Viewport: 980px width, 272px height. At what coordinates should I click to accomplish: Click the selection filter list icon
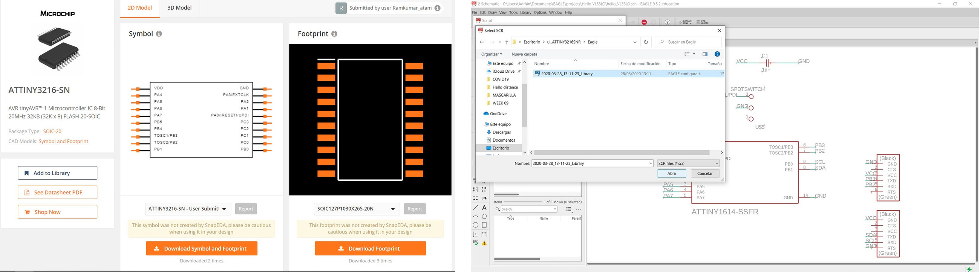click(x=569, y=209)
